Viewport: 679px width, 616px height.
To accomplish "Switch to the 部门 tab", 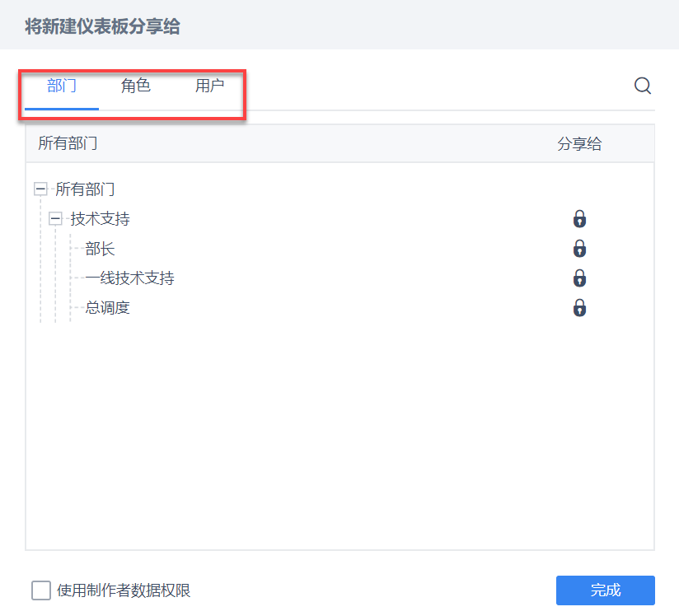I will [x=62, y=86].
